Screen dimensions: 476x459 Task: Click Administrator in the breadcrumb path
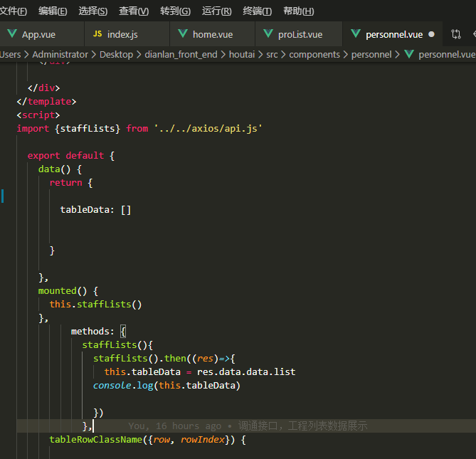pyautogui.click(x=60, y=55)
